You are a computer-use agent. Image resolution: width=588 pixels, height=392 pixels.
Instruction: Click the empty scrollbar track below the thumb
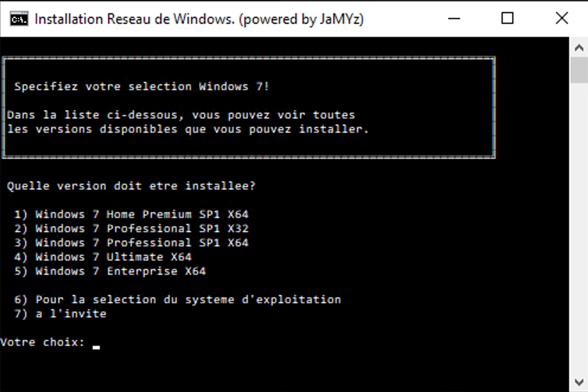(579, 237)
